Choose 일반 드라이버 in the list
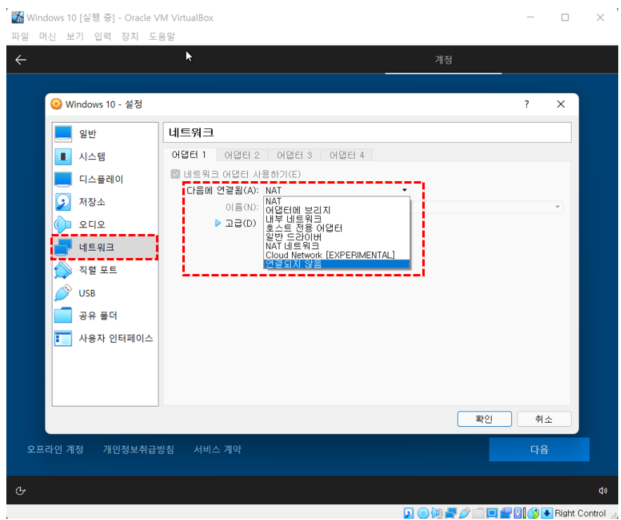The width and height of the screenshot is (621, 520). coord(337,237)
